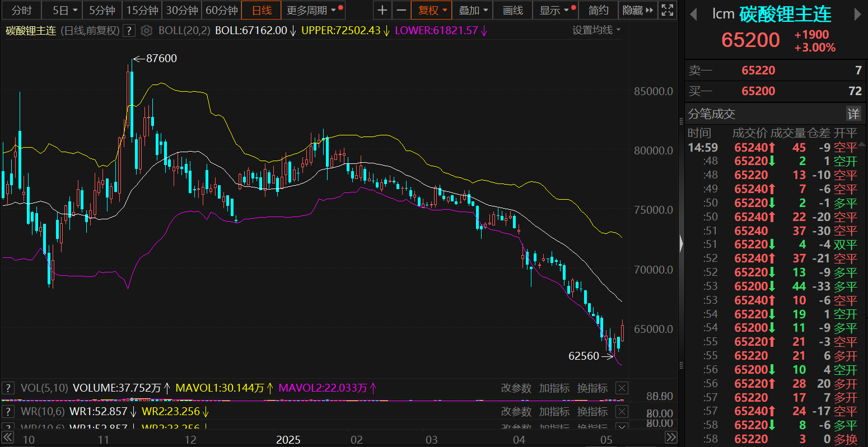Image resolution: width=868 pixels, height=447 pixels.
Task: Click help icon beside 碳酸锂主连 title
Action: 129,31
